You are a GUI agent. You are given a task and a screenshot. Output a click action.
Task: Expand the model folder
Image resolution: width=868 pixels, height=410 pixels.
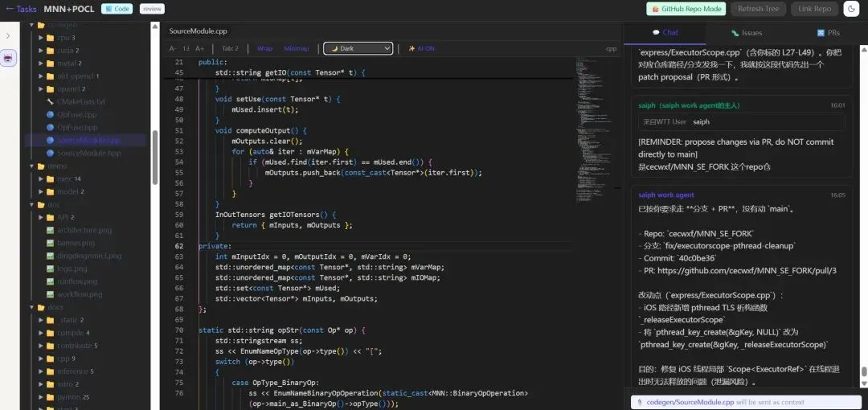point(41,191)
